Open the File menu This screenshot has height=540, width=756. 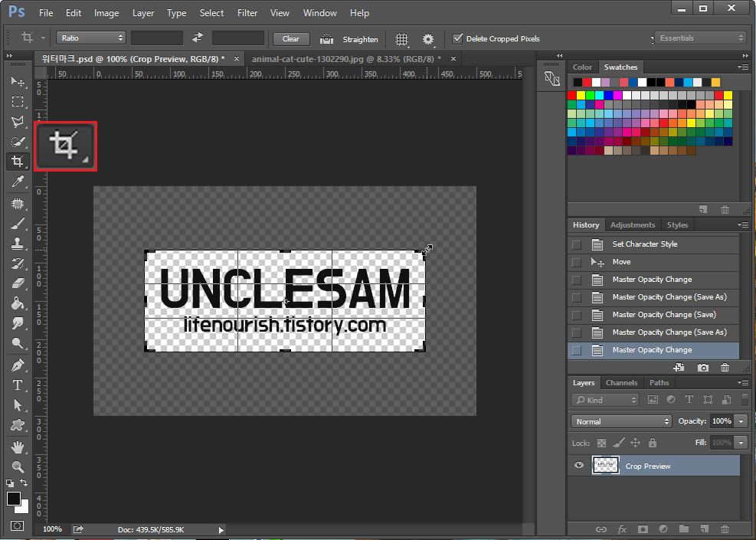click(46, 13)
